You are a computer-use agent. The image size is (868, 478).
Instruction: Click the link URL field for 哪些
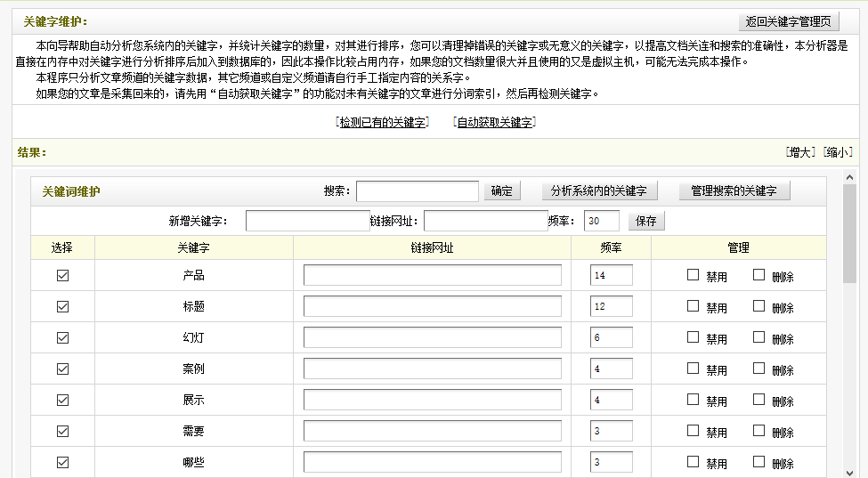(432, 463)
